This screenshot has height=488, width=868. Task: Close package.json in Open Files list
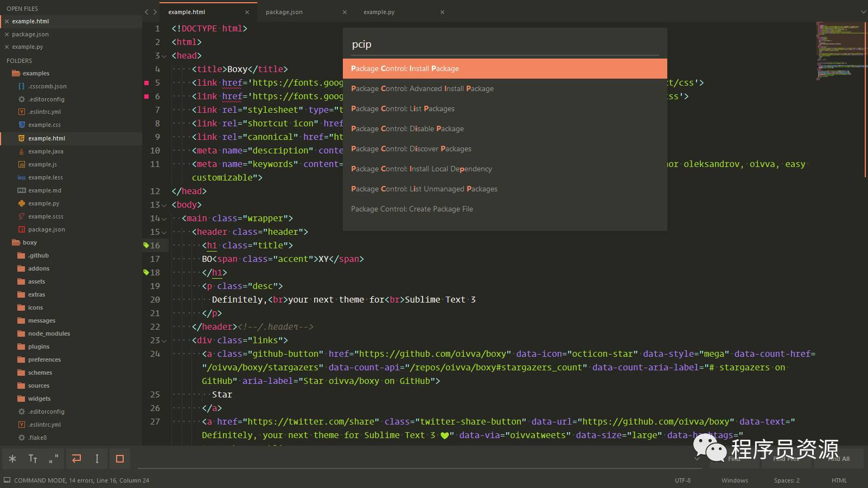click(7, 34)
